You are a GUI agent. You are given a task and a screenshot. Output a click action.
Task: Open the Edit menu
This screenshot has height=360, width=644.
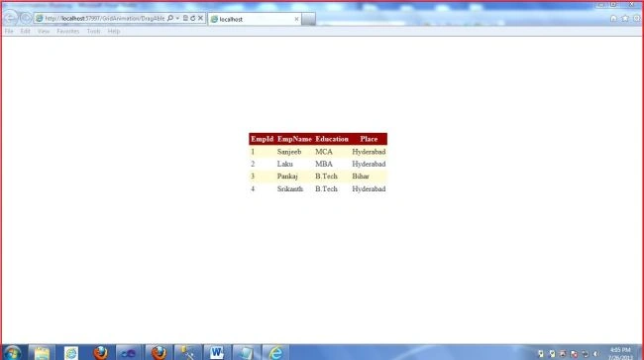tap(25, 31)
